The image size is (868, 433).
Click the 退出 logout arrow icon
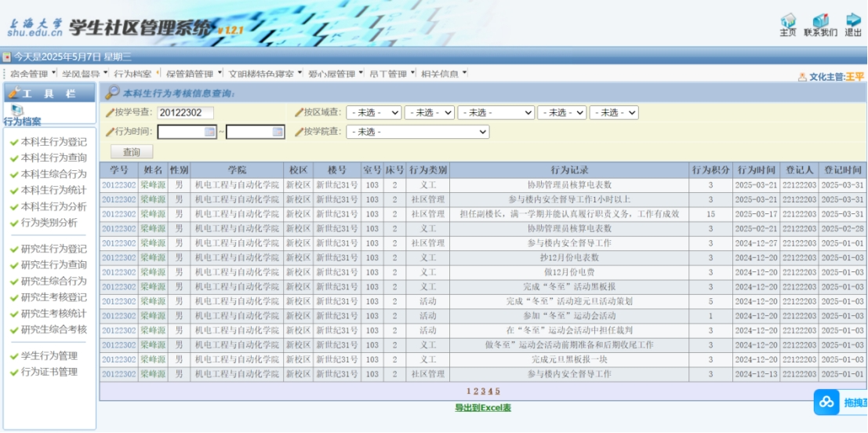pyautogui.click(x=853, y=20)
